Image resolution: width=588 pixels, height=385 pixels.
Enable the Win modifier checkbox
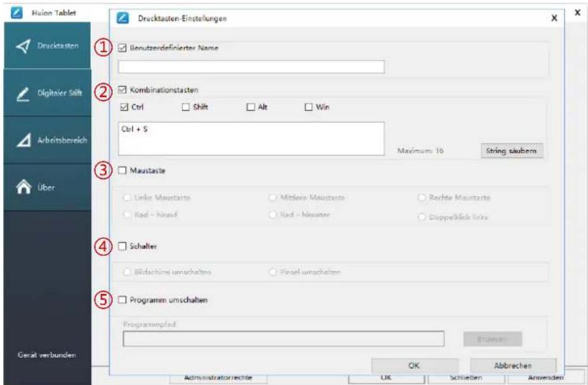308,107
